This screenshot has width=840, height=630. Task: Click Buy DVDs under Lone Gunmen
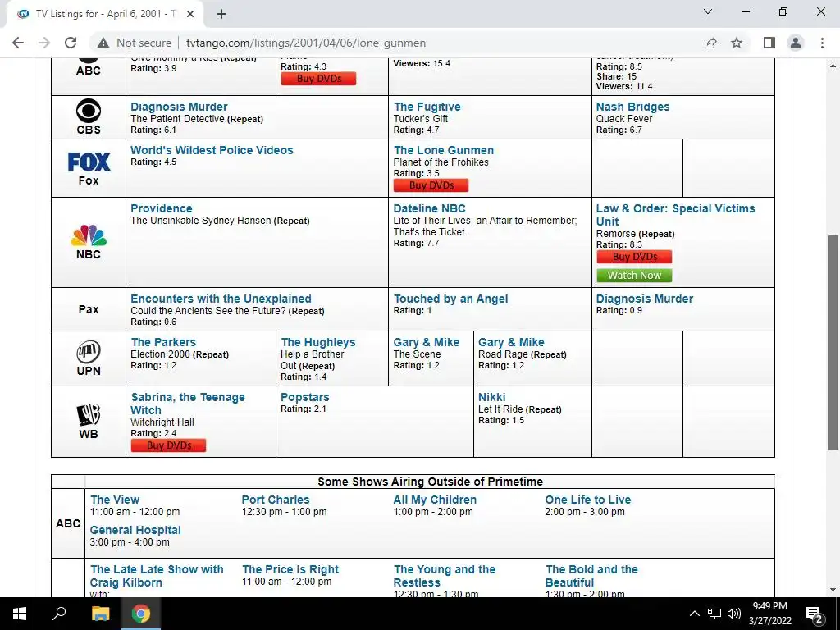click(x=431, y=185)
